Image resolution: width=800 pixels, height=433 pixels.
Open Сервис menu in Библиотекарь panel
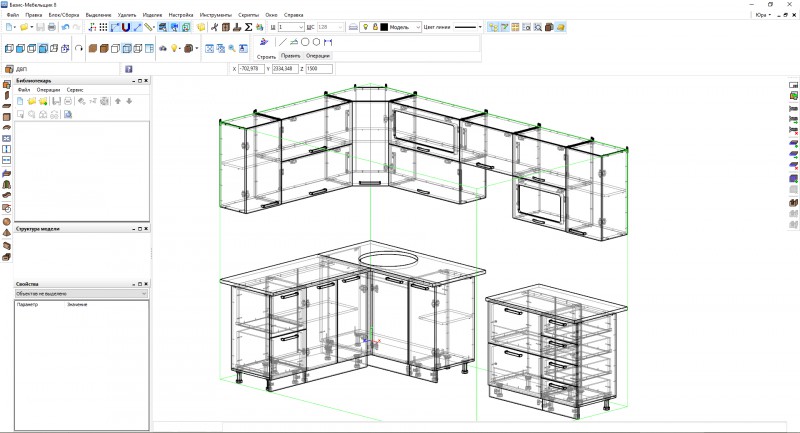coord(75,90)
